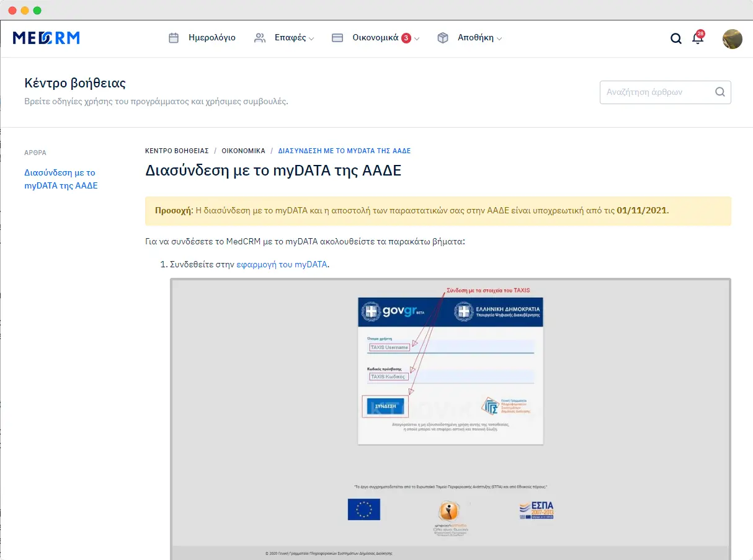Click the credit card icon for Οικονομικά
The image size is (753, 560).
click(337, 38)
